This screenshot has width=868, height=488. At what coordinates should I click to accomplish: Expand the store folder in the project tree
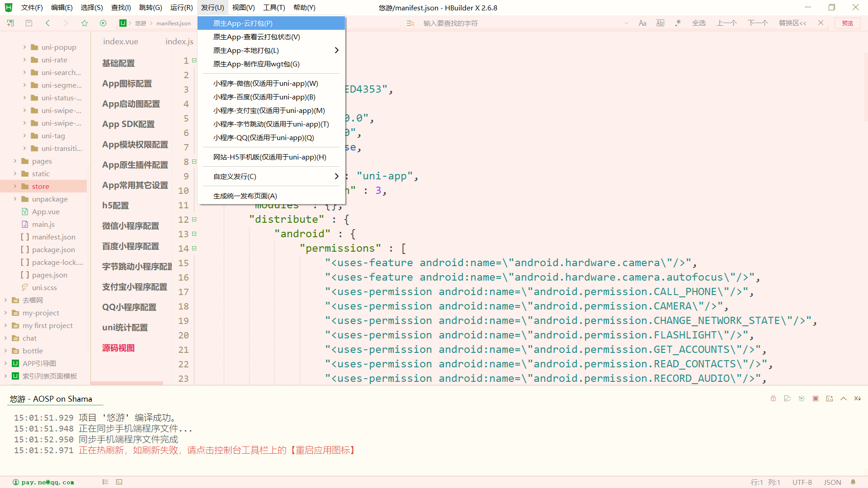pyautogui.click(x=15, y=186)
